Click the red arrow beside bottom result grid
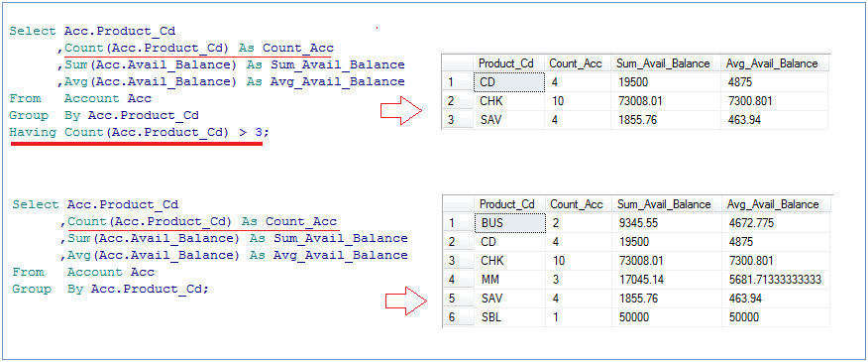Image resolution: width=868 pixels, height=362 pixels. (x=406, y=302)
